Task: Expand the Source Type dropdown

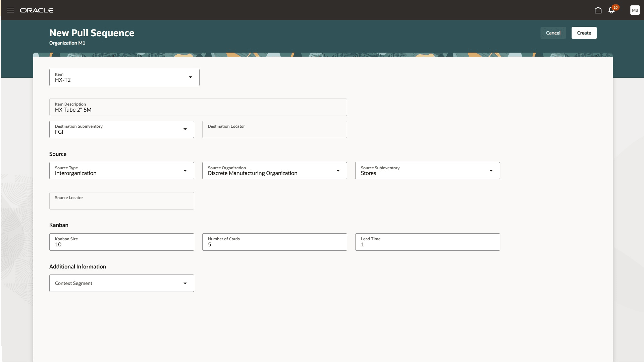Action: [x=185, y=171]
